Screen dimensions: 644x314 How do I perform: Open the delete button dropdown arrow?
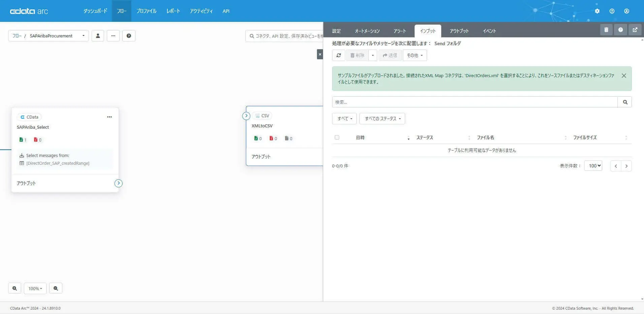[x=373, y=55]
